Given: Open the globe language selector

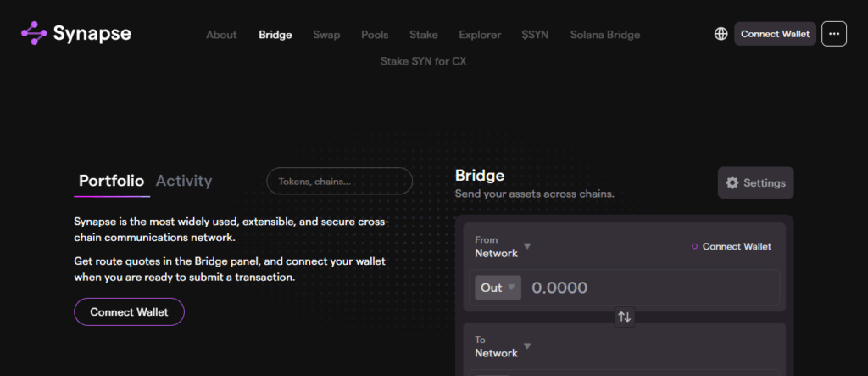Looking at the screenshot, I should point(721,34).
